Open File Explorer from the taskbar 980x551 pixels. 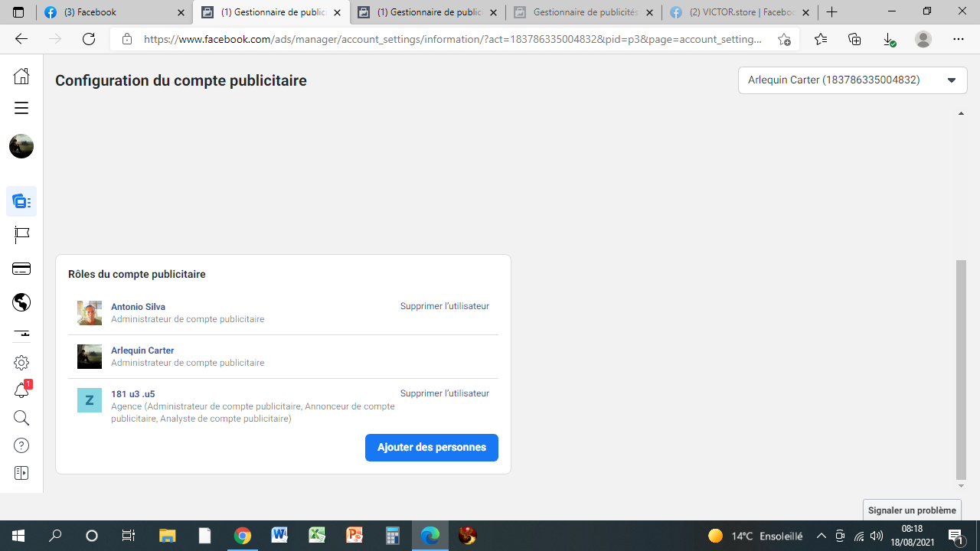[167, 536]
